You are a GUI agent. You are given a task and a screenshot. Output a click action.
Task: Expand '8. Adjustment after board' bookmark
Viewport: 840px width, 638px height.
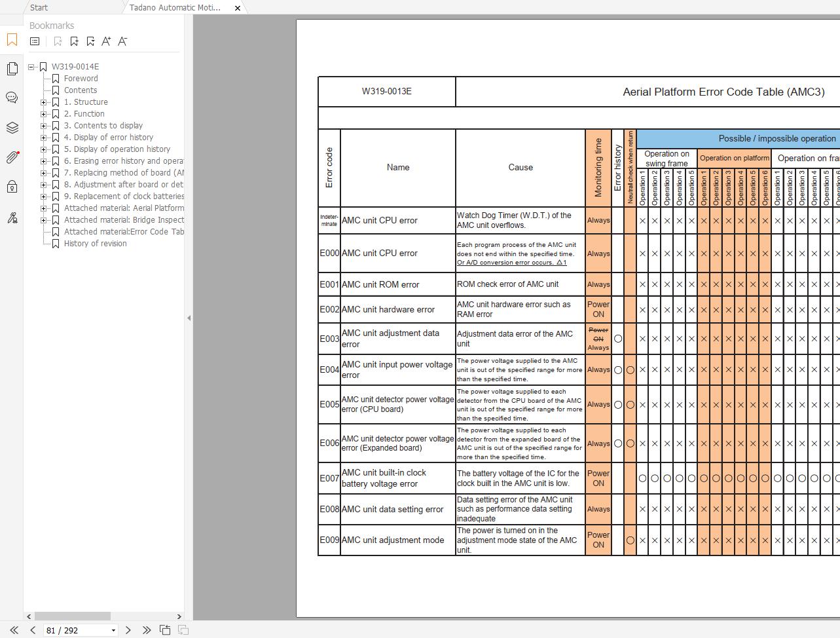(44, 185)
